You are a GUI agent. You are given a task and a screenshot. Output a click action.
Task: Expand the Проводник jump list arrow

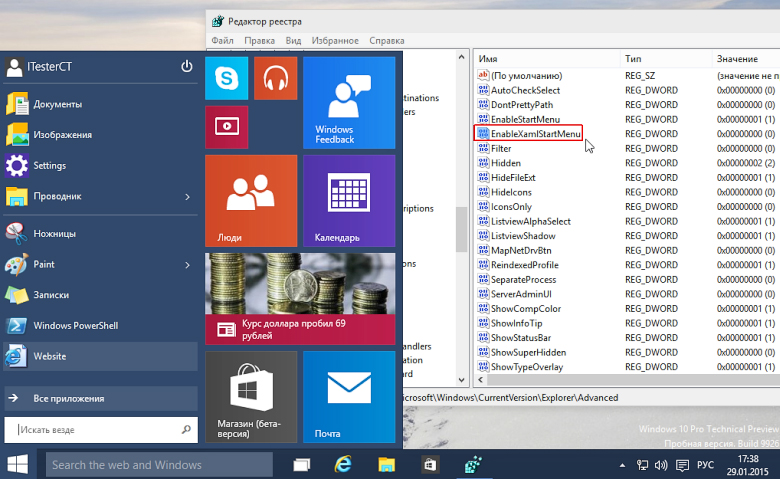[x=188, y=197]
